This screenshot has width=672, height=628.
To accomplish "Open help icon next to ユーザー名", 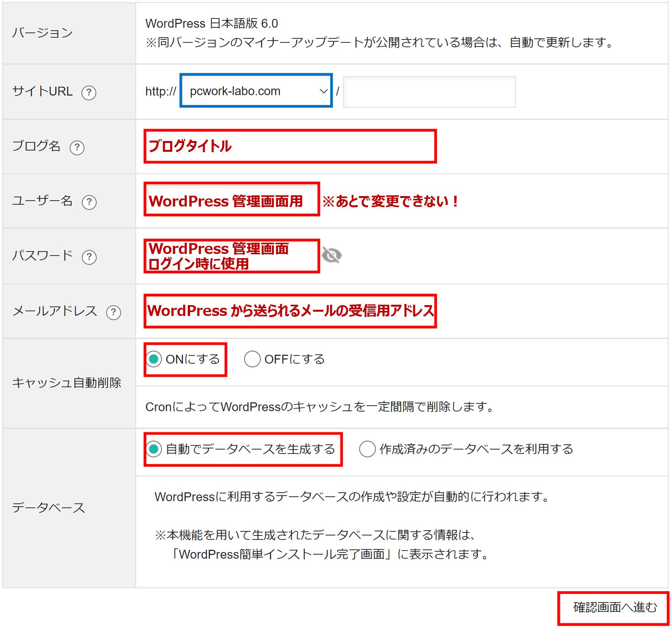I will pos(89,202).
